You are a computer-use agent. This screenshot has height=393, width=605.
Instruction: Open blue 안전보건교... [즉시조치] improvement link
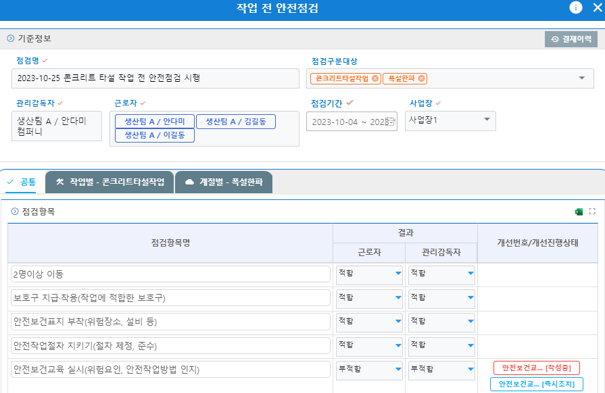537,384
